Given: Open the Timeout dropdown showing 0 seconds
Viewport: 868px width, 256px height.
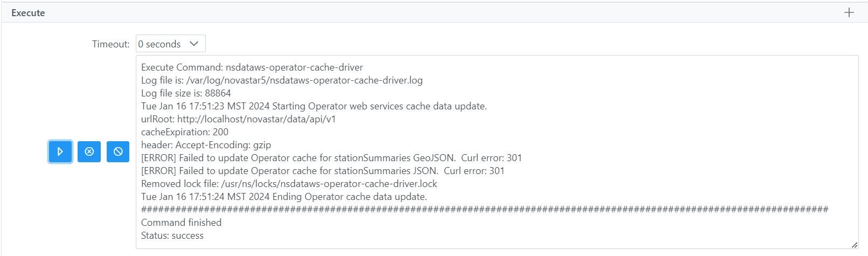Looking at the screenshot, I should (x=170, y=44).
